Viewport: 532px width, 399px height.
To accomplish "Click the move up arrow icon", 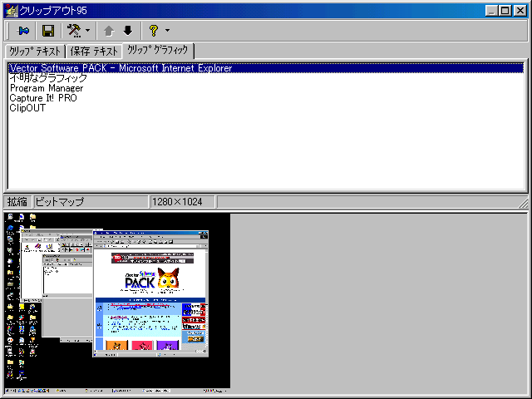I will coord(109,31).
